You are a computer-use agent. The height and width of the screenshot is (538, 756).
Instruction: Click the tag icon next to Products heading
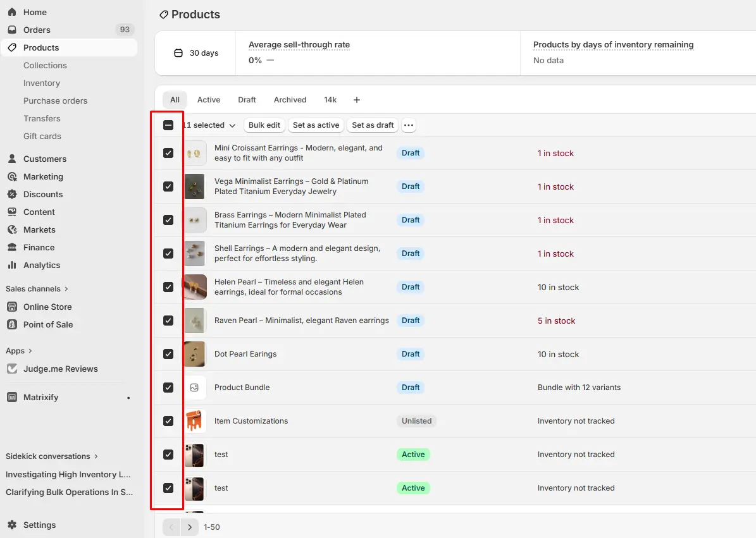(164, 15)
